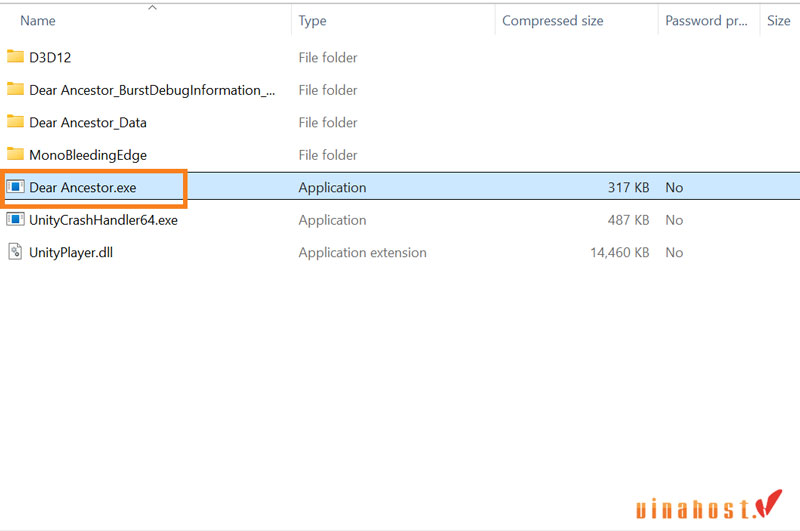The width and height of the screenshot is (800, 531).
Task: Select the Dear Ancestor.exe file name
Action: 83,188
